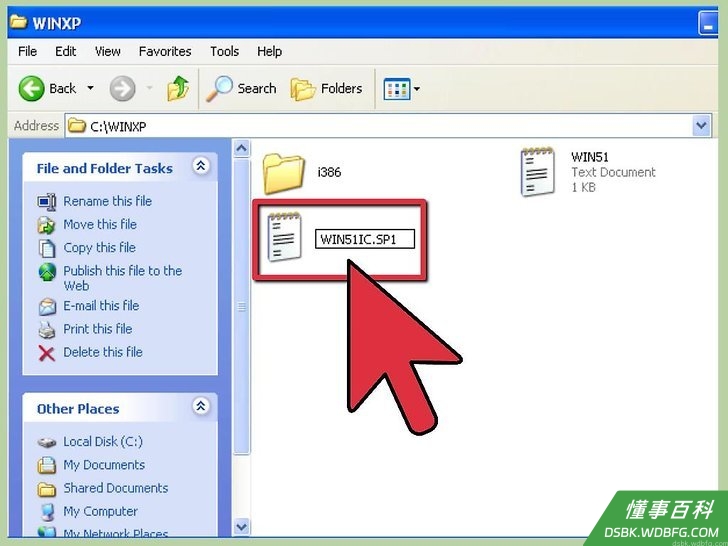The image size is (728, 546).
Task: Click the WINXP title bar folder icon
Action: click(x=18, y=22)
